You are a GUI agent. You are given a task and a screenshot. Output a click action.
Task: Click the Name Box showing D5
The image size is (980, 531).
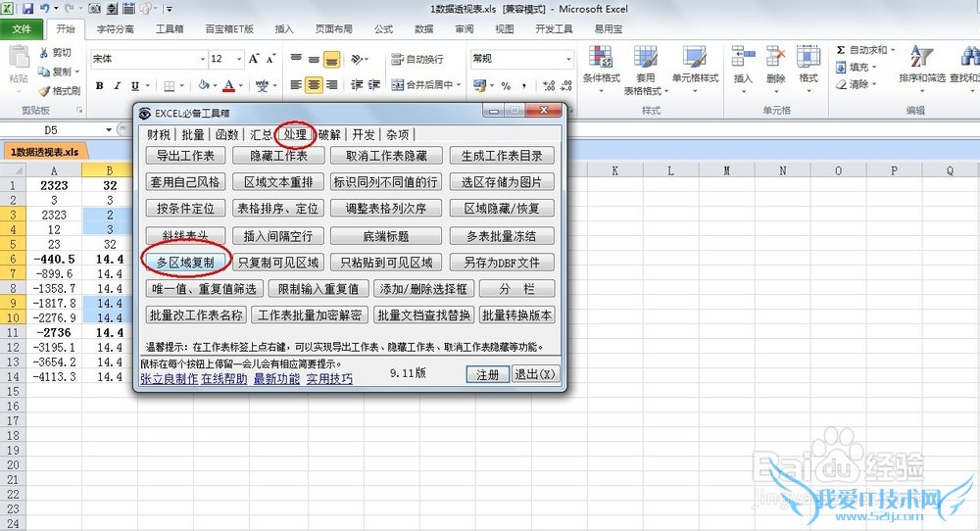51,130
